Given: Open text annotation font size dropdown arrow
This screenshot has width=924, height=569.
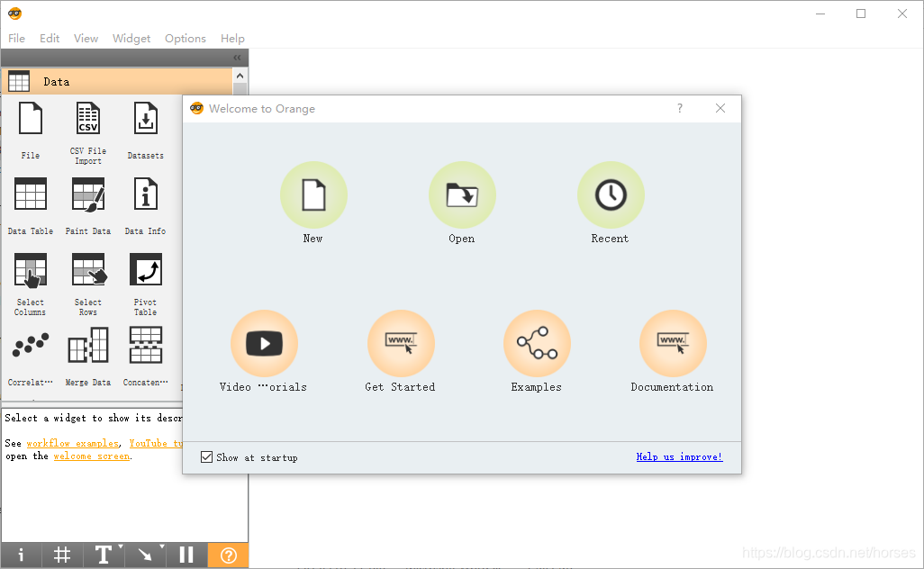Looking at the screenshot, I should [x=120, y=546].
